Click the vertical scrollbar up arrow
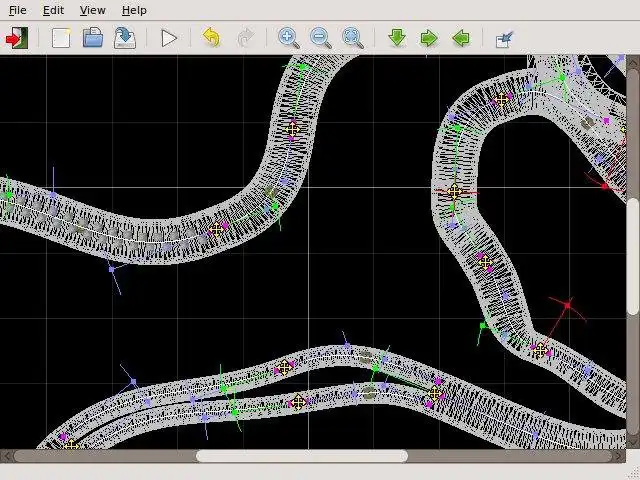 633,62
